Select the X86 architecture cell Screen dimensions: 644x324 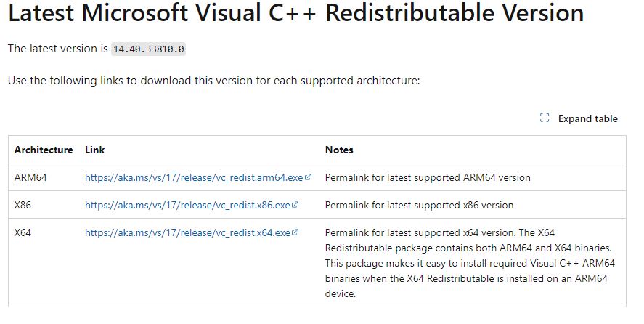pyautogui.click(x=23, y=205)
